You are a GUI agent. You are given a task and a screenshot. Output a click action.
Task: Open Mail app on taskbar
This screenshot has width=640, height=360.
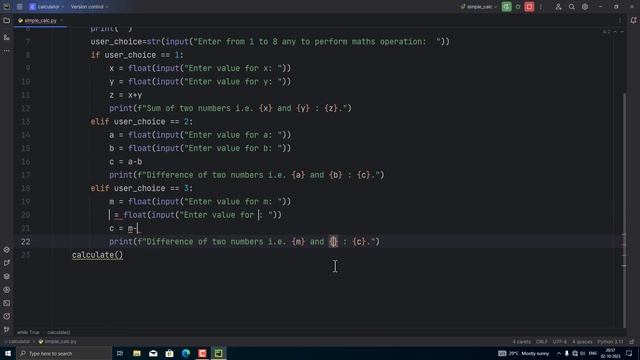pos(153,353)
